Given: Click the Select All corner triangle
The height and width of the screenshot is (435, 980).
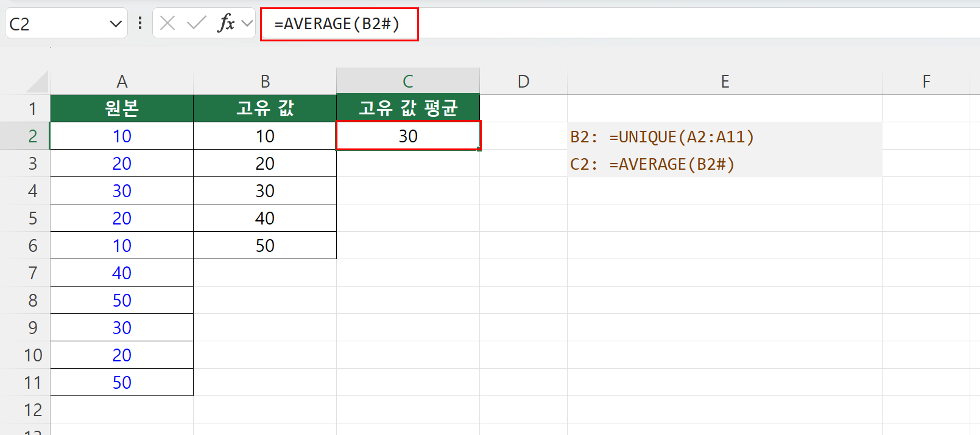Looking at the screenshot, I should 37,82.
